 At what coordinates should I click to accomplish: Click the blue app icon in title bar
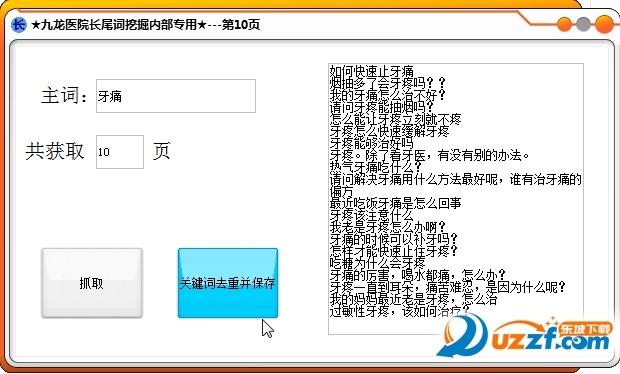(18, 25)
